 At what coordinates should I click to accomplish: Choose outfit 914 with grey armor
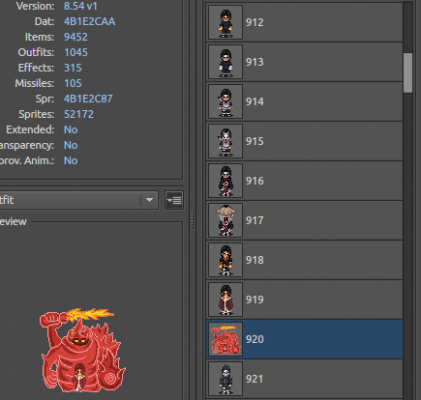(304, 102)
